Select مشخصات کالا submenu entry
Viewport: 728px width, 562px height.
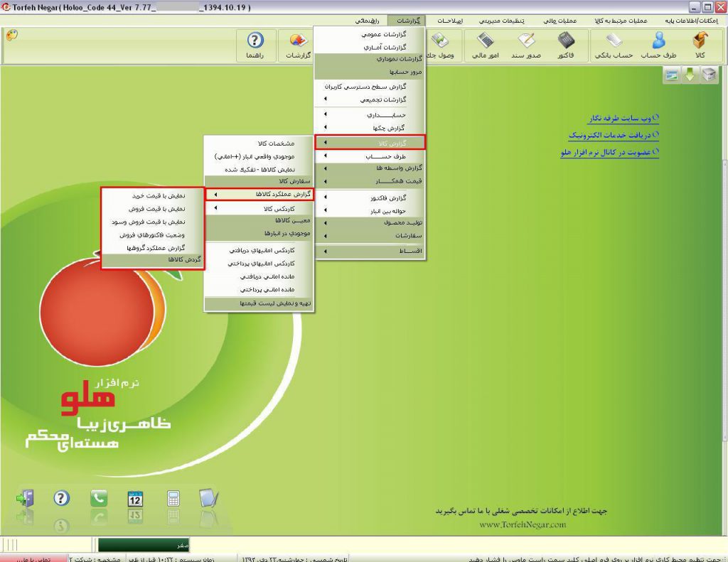(x=259, y=144)
